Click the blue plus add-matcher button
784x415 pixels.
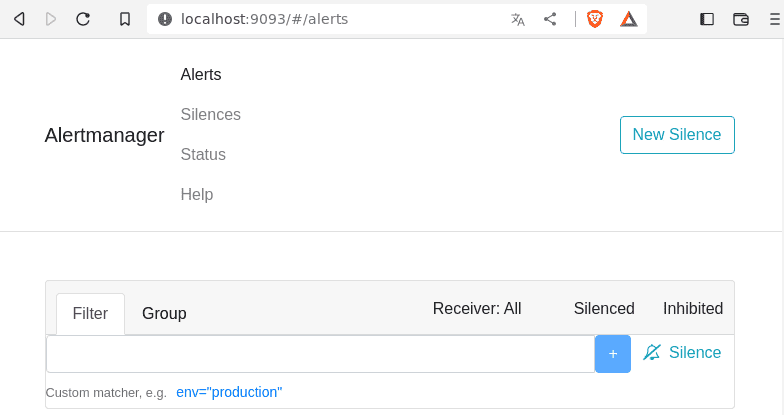612,354
